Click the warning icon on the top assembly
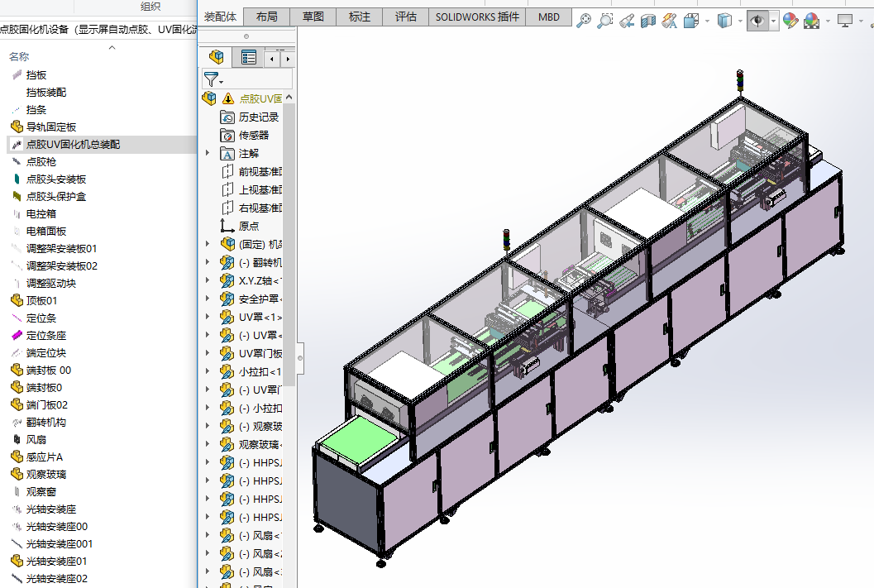This screenshot has height=588, width=874. (228, 98)
